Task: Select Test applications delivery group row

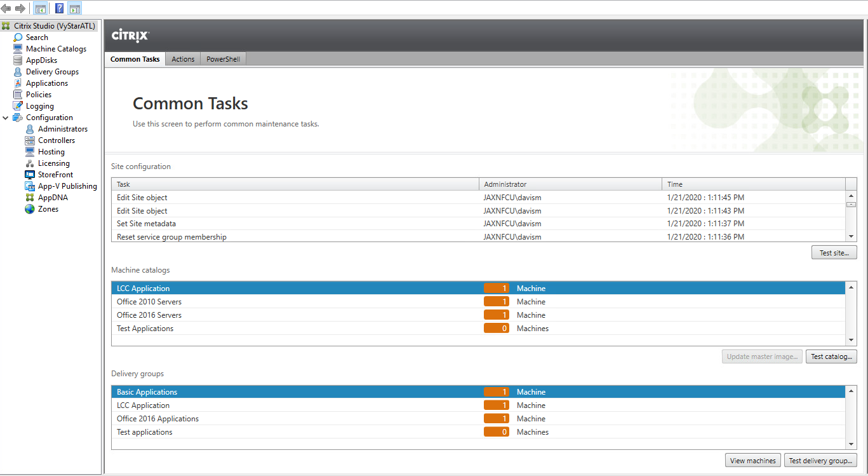Action: pyautogui.click(x=479, y=432)
